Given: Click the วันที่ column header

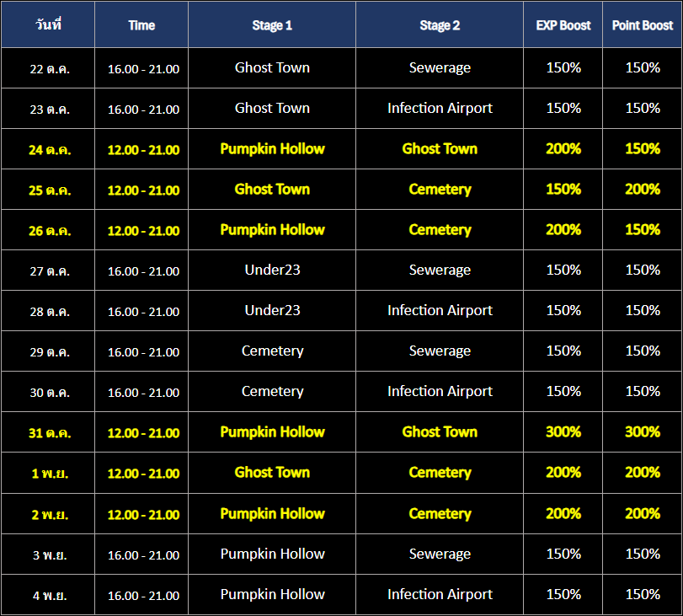Looking at the screenshot, I should [48, 24].
